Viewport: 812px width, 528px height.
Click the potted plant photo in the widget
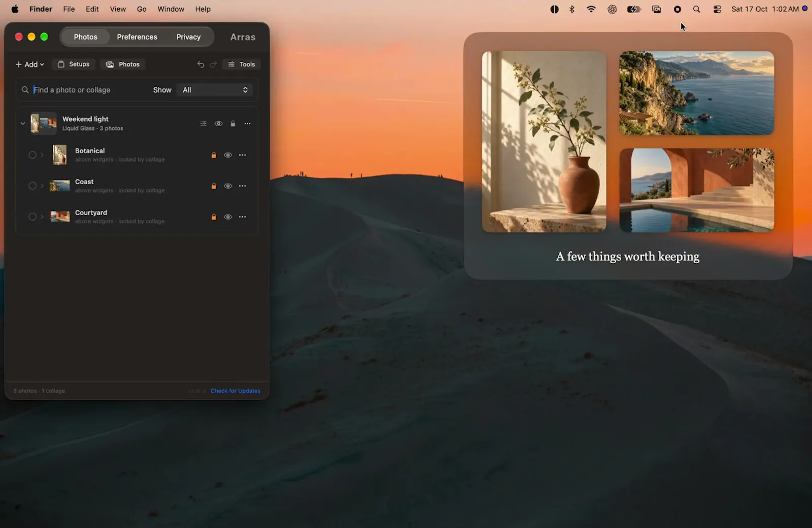(544, 142)
